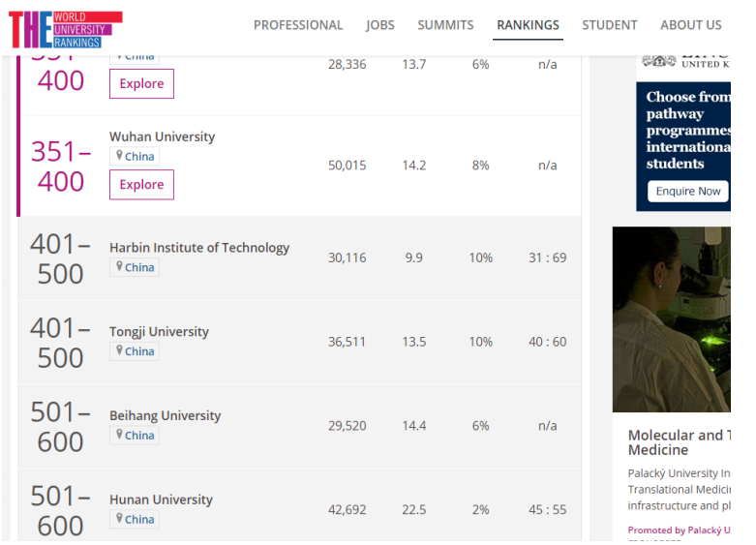This screenshot has height=545, width=756.
Task: Click the THE World University Rankings logo
Action: pos(66,30)
